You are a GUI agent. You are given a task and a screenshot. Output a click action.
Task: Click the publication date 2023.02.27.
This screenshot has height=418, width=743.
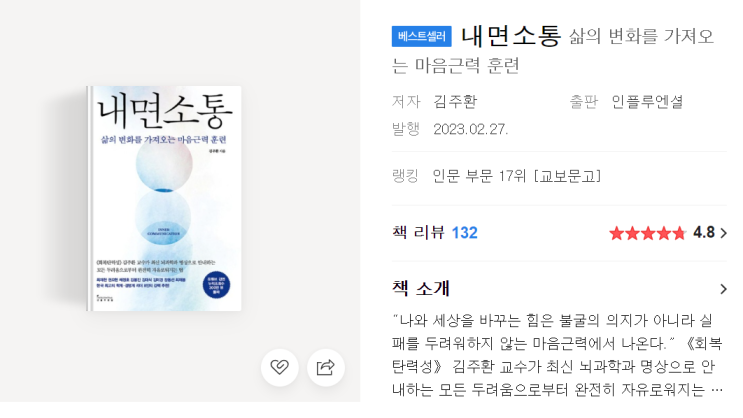tap(471, 129)
